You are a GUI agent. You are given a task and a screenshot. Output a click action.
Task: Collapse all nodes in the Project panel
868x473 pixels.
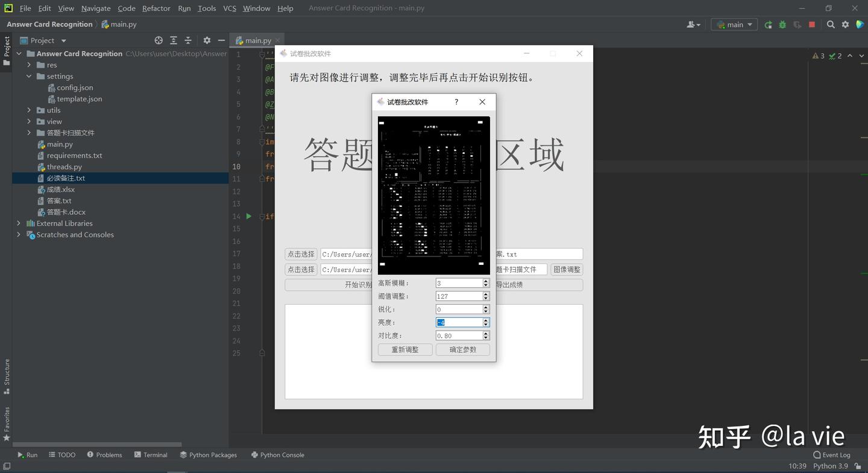[188, 40]
